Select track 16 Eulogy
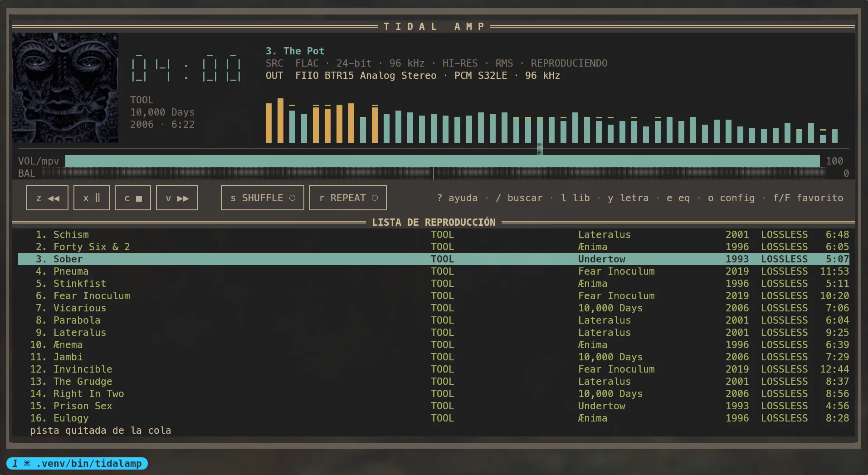Viewport: 868px width, 475px height. [x=434, y=418]
